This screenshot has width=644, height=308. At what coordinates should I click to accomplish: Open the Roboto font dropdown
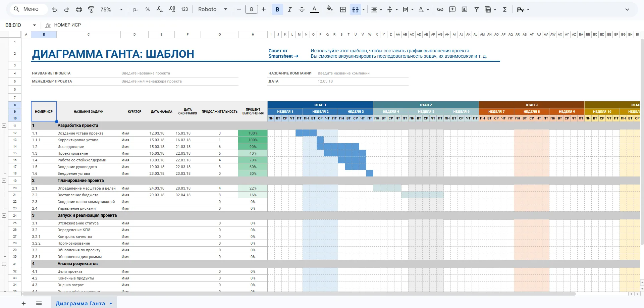213,9
